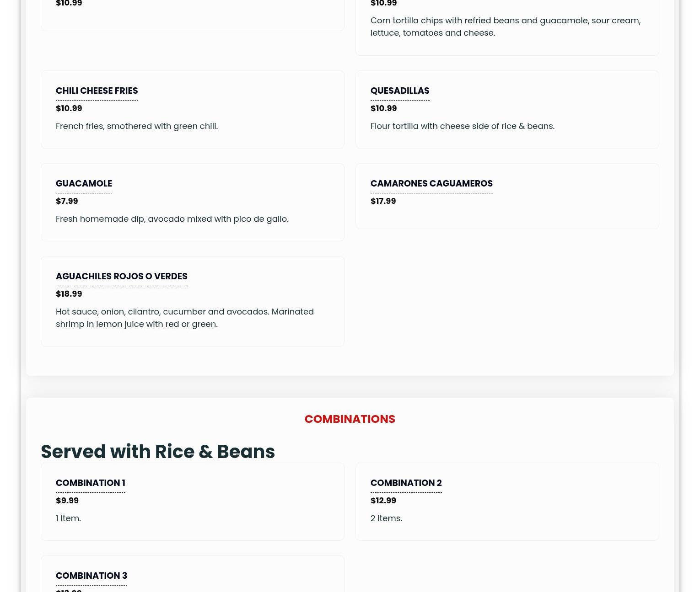Click the Flour tortilla with cheese description

[x=462, y=126]
